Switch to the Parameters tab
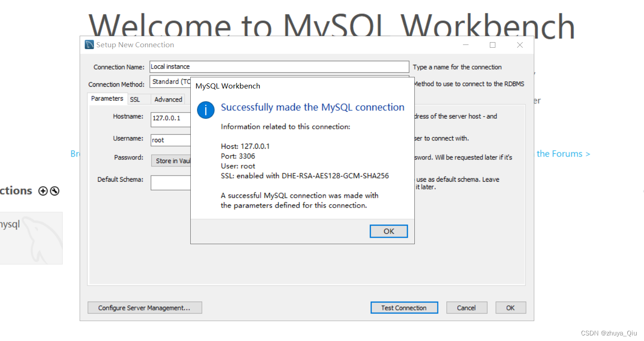Viewport: 644px width, 341px height. click(107, 98)
